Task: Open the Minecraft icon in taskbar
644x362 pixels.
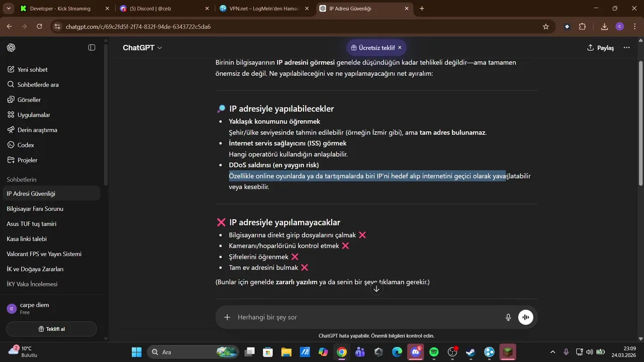Action: click(508, 352)
